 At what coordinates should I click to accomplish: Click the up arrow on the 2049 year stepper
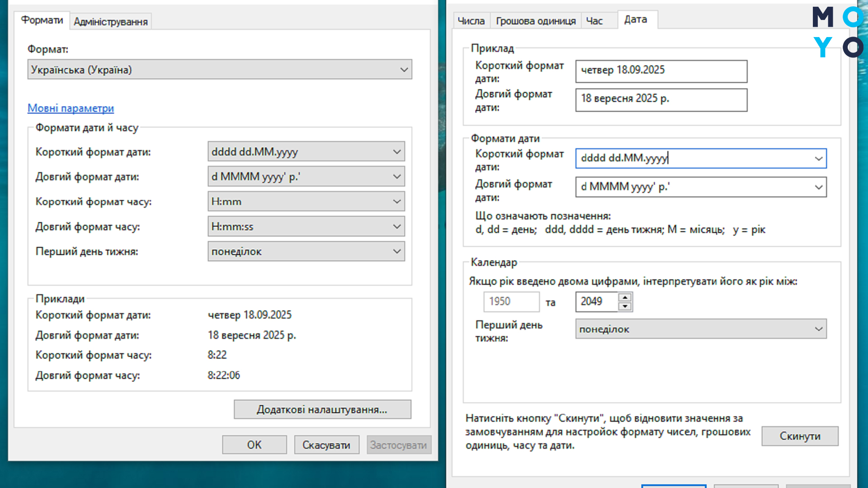(624, 297)
